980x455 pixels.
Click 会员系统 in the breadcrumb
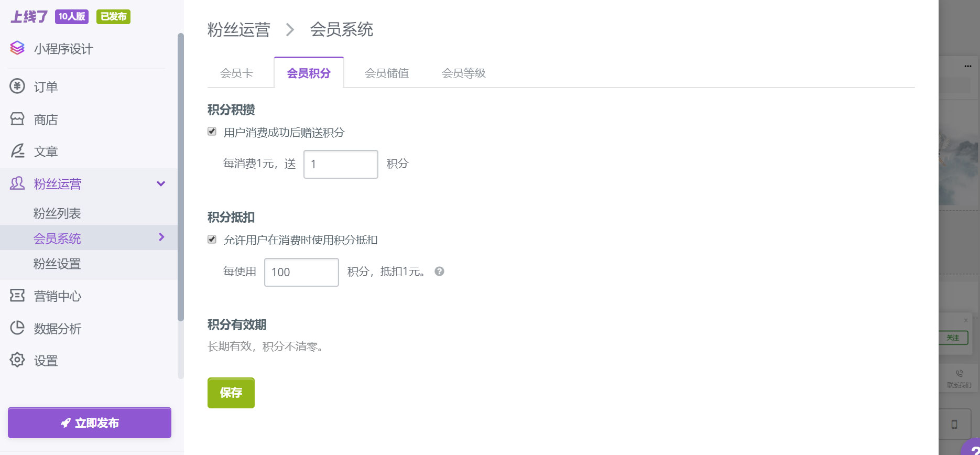click(341, 29)
